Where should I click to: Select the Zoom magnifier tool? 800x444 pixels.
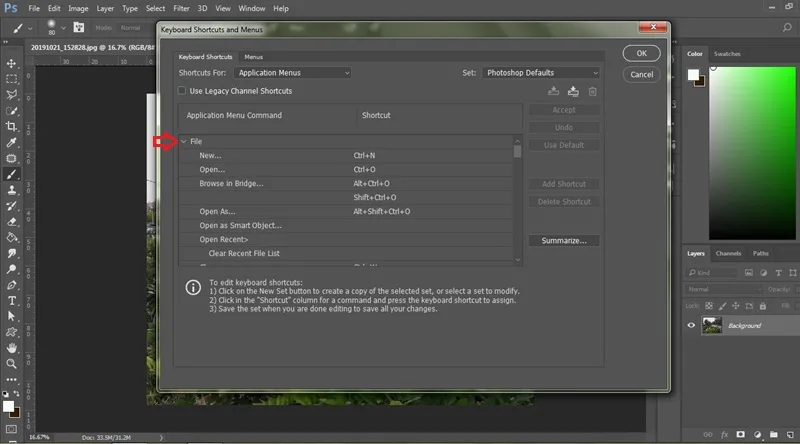tap(11, 364)
